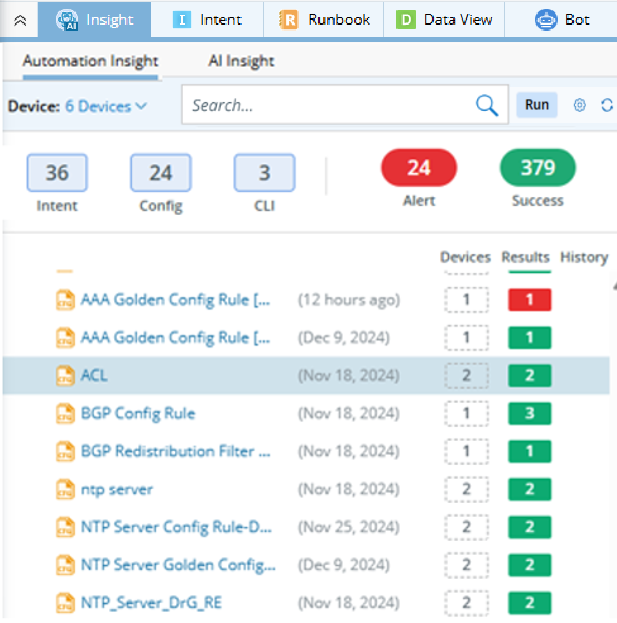This screenshot has height=623, width=617.
Task: Click devices count box for ACL
Action: pos(466,375)
